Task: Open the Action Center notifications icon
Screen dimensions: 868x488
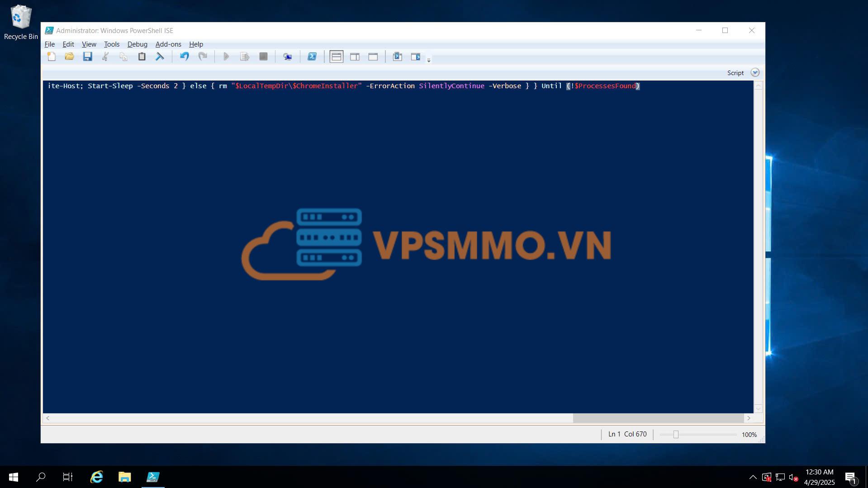Action: coord(850,477)
